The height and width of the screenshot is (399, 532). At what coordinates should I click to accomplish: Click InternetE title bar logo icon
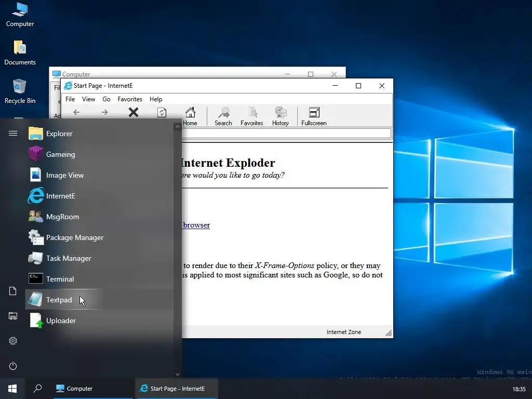(x=68, y=86)
